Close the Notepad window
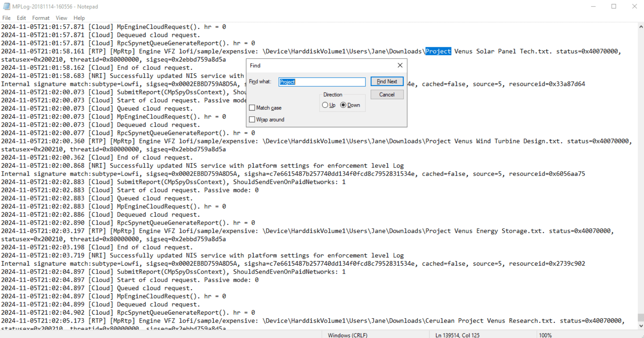Screen dimensions: 644x338 coord(634,7)
